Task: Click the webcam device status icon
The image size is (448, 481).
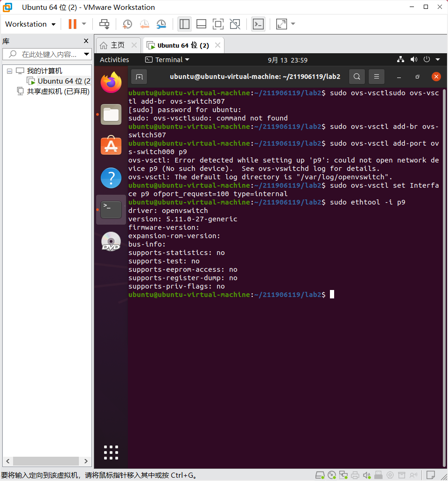Action: coord(390,475)
